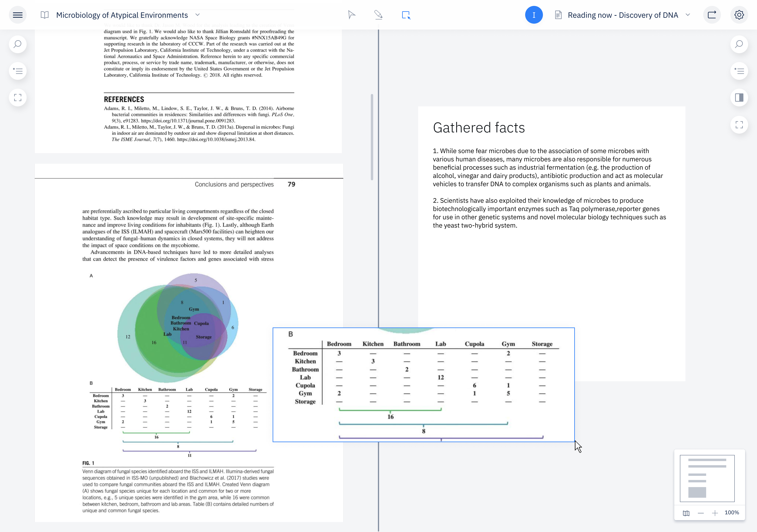Enter fullscreen for the right pane
The height and width of the screenshot is (532, 757).
[739, 125]
